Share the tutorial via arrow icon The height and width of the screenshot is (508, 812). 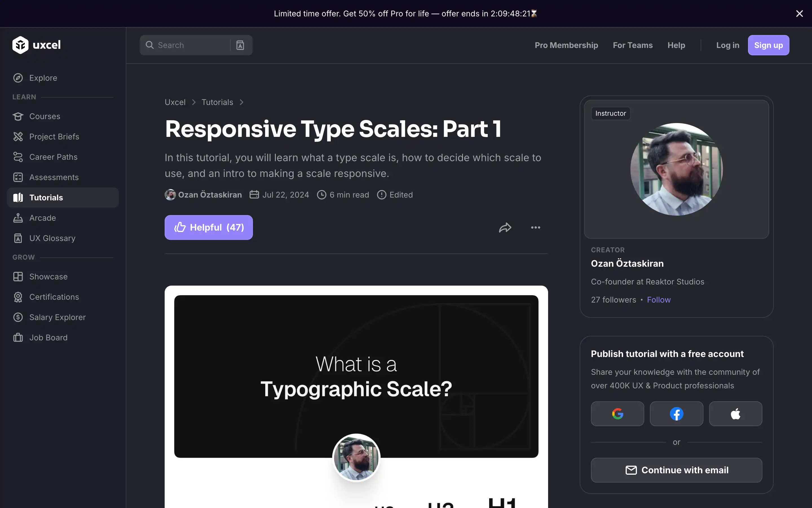[505, 227]
